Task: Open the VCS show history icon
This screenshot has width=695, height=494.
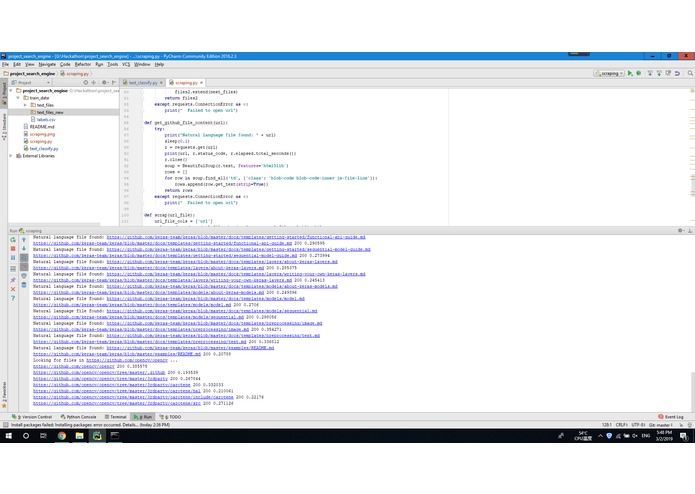Action: tap(668, 74)
